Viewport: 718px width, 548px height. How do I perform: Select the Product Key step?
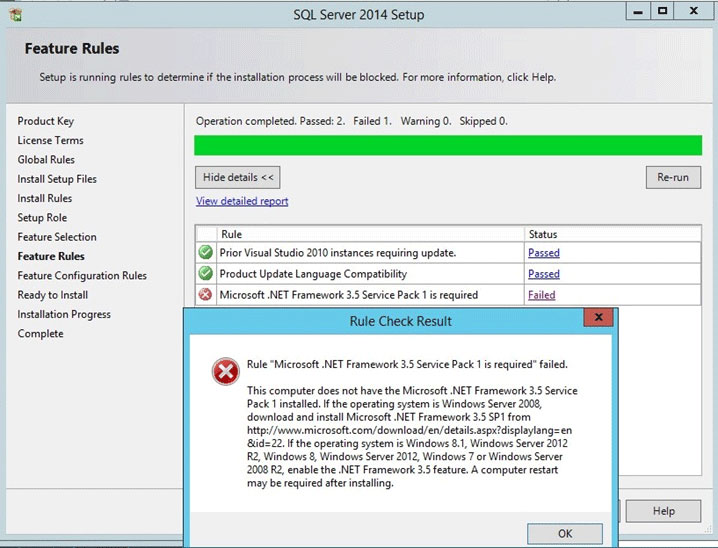(46, 121)
